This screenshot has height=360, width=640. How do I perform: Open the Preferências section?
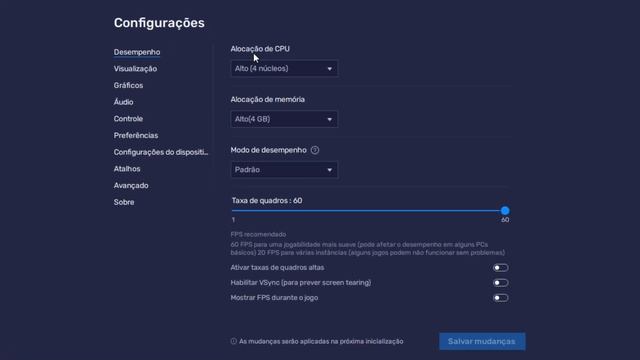[x=136, y=136]
